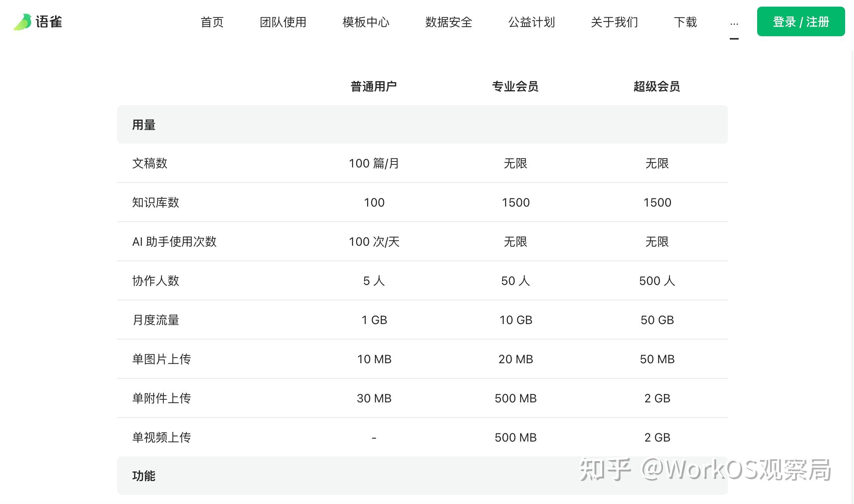854x504 pixels.
Task: Open the 首页 navigation item
Action: [212, 22]
